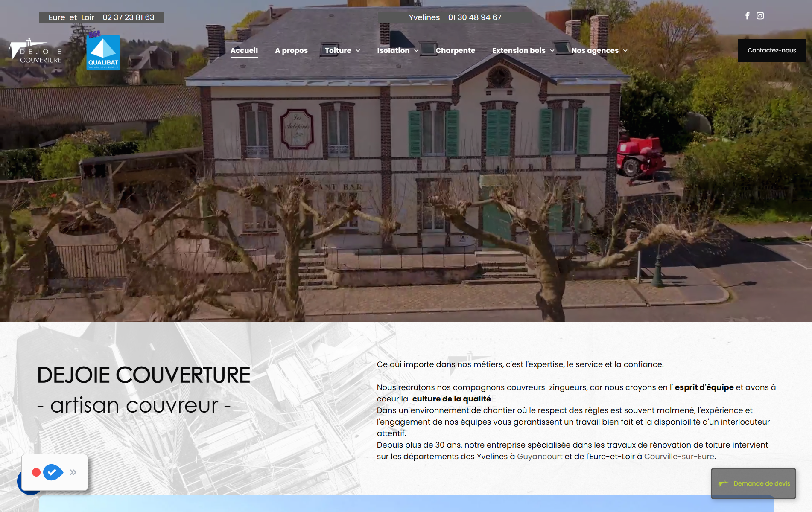Image resolution: width=812 pixels, height=512 pixels.
Task: Click the Contactez-nous button
Action: tap(772, 50)
